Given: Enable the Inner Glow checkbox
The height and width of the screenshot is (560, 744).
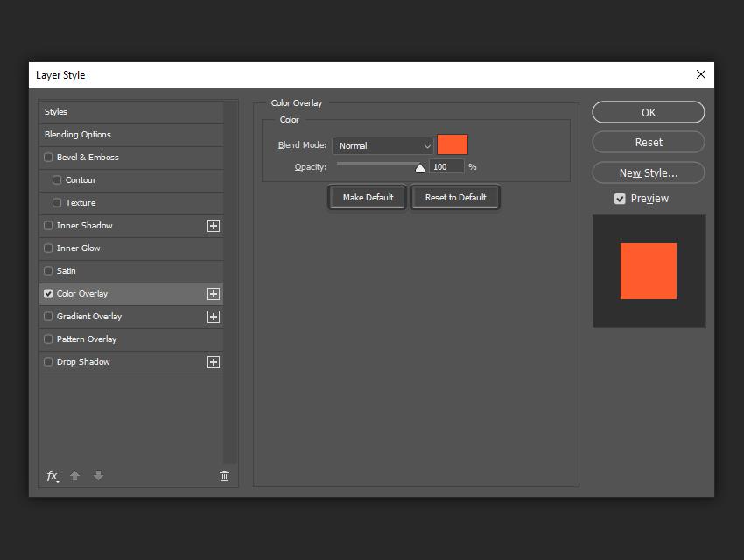Looking at the screenshot, I should pyautogui.click(x=48, y=248).
